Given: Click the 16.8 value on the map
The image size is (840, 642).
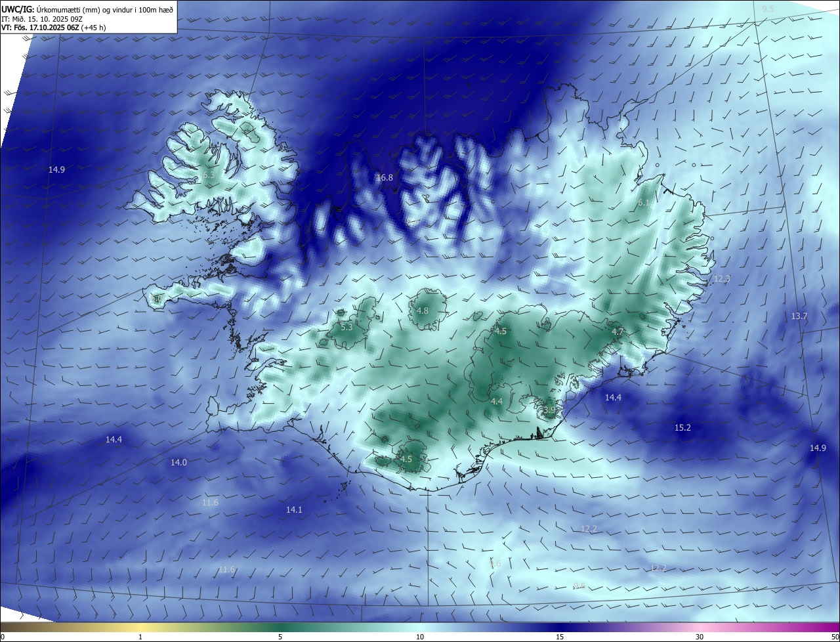Looking at the screenshot, I should click(x=385, y=178).
